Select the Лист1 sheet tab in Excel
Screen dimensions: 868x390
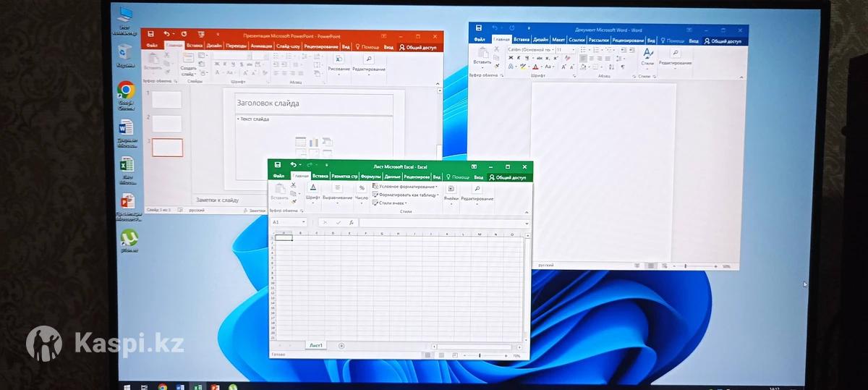pyautogui.click(x=316, y=346)
